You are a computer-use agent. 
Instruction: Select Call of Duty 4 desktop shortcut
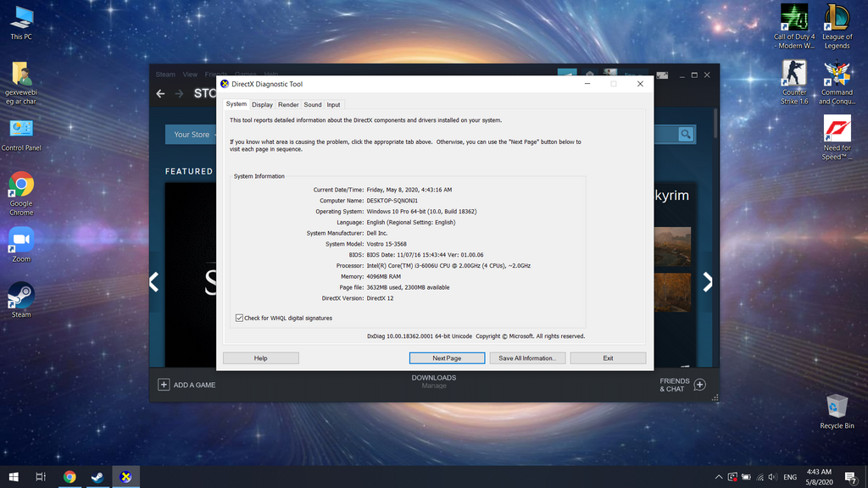point(794,26)
